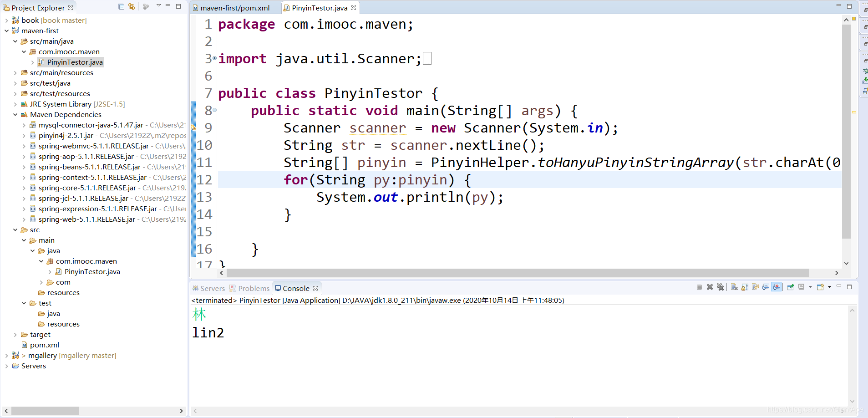Screen dimensions: 868x418
Task: Click the editor horizontal scrollbar
Action: coord(518,273)
